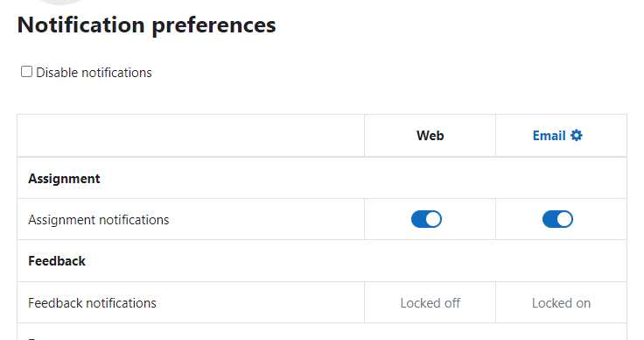Toggle Email switch for Assignment notifications

(557, 219)
